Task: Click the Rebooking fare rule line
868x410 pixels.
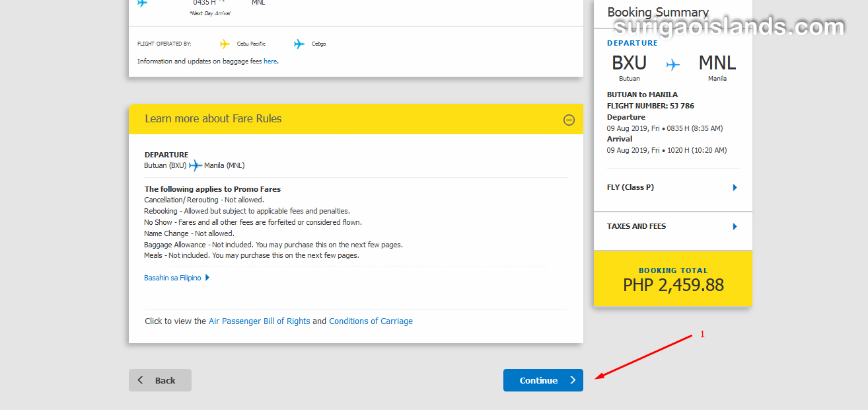Action: coord(247,211)
